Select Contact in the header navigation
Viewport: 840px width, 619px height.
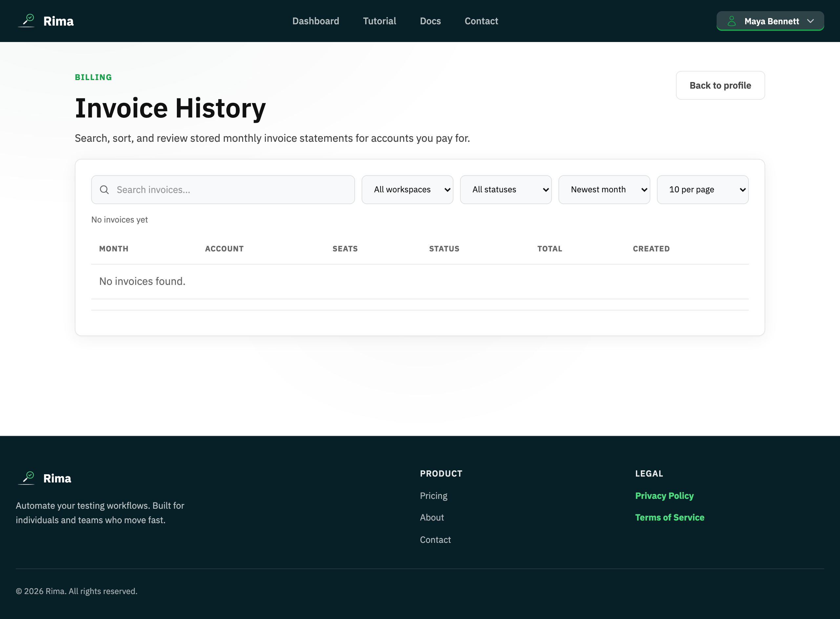[x=481, y=21]
